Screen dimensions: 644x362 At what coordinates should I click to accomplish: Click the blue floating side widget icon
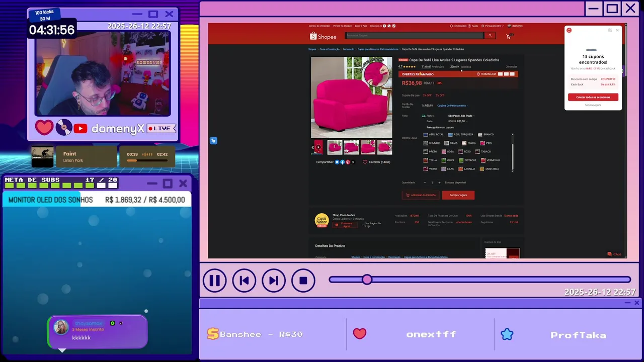click(x=214, y=141)
